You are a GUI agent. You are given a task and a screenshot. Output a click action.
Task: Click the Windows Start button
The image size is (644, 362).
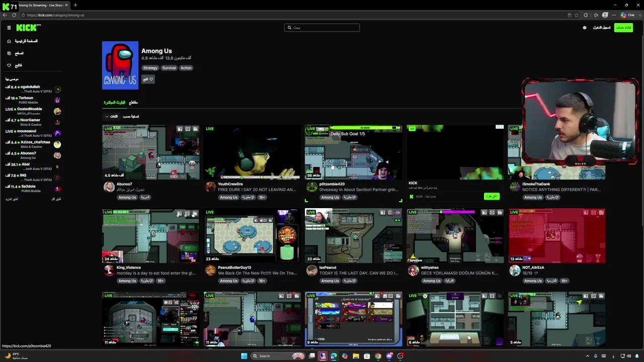(244, 356)
